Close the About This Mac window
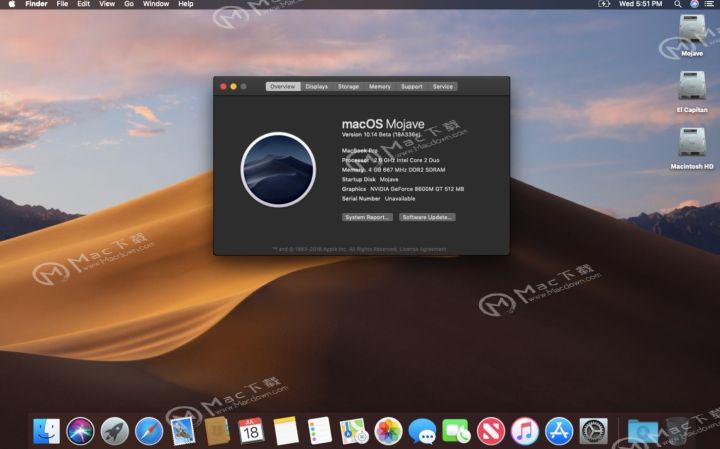 pos(223,86)
